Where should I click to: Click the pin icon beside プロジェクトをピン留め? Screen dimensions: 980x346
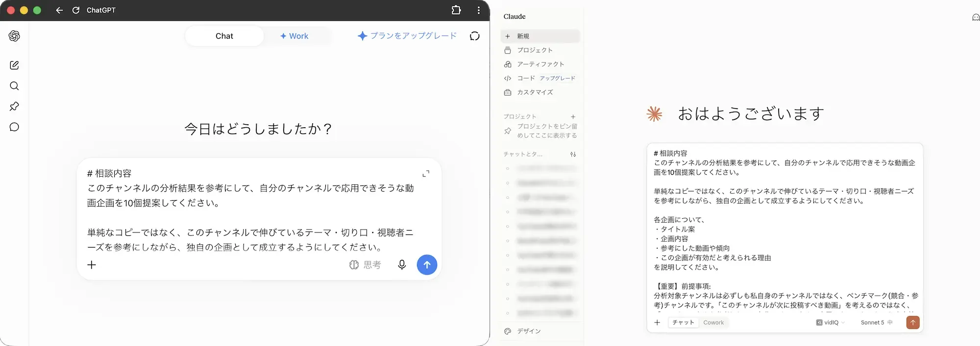(x=508, y=131)
